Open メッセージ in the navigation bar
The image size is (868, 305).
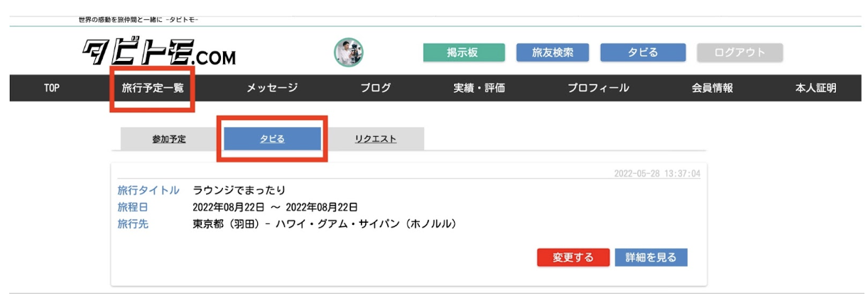[x=272, y=88]
